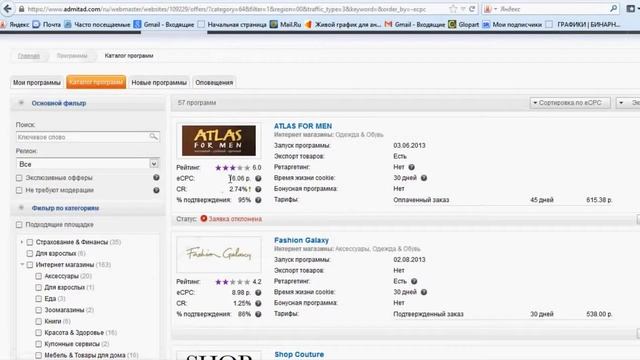Show CR help for Fashion Galaxy

pos(258,304)
